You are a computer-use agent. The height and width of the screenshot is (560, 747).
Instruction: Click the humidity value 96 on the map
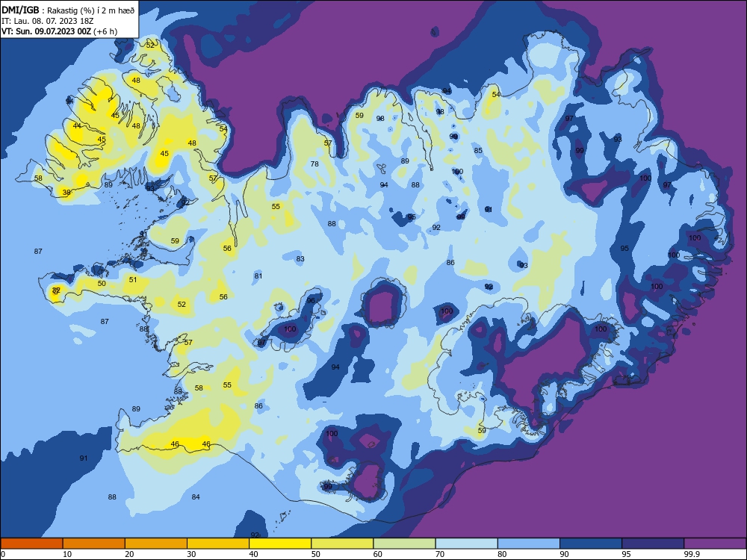[x=311, y=300]
